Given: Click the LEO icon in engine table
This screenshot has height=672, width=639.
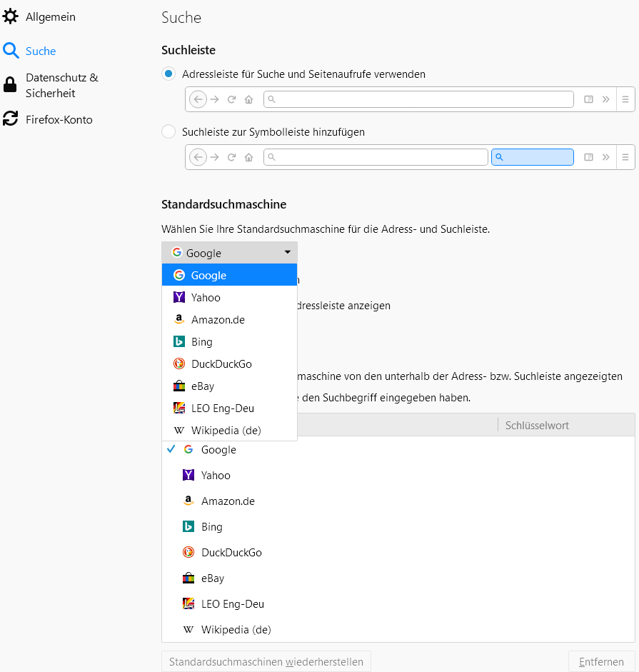Looking at the screenshot, I should click(x=188, y=603).
